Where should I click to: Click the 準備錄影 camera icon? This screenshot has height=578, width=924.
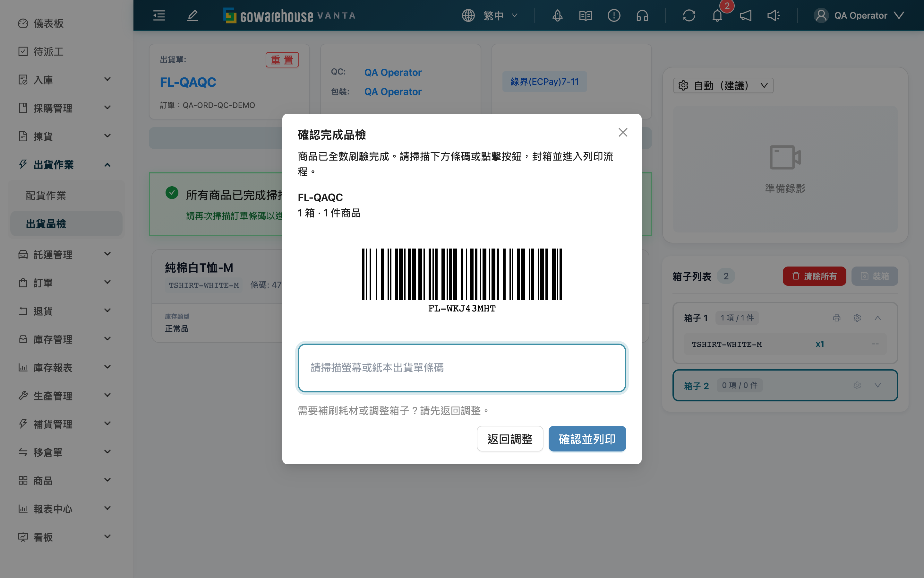[x=785, y=157]
